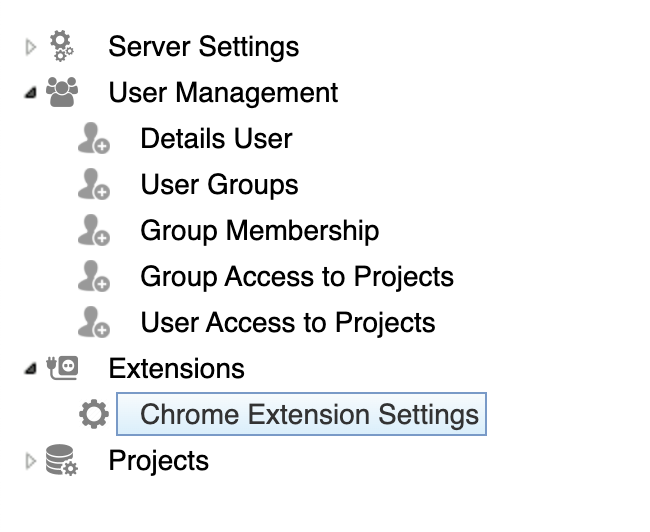650x532 pixels.
Task: Click the Projects database icon
Action: coord(62,461)
